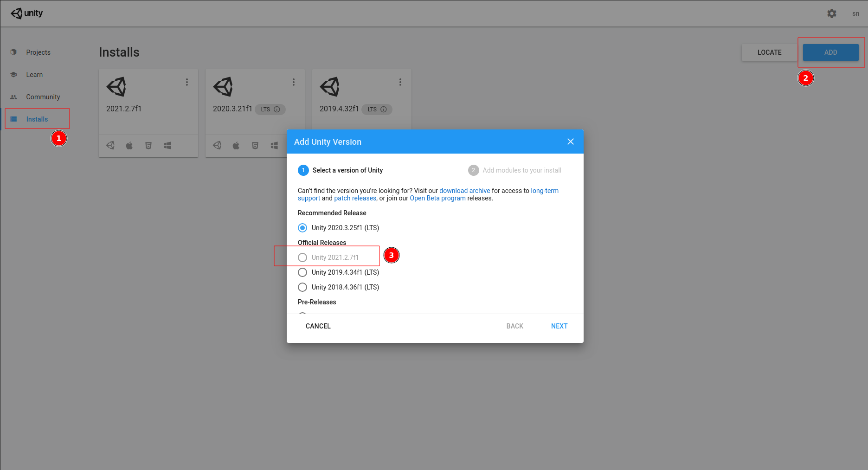Open options menu for 2021.2.7f1 install

tap(187, 82)
